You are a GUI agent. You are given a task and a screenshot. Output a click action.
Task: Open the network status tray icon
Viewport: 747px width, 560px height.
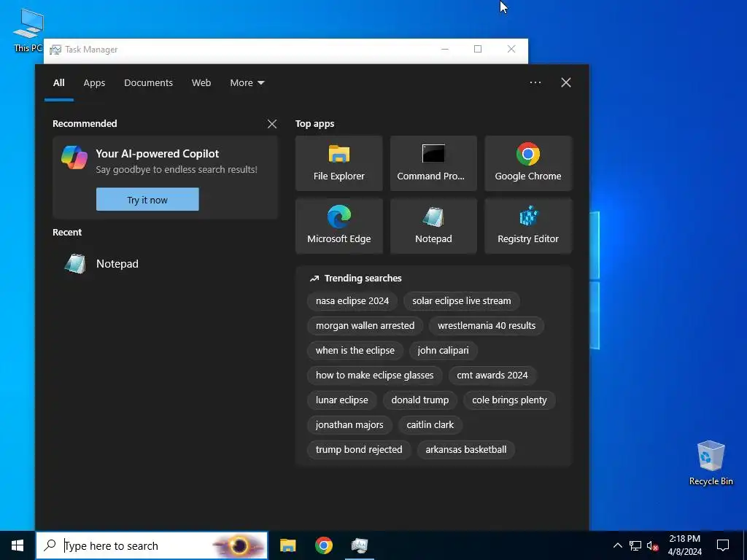tap(635, 545)
